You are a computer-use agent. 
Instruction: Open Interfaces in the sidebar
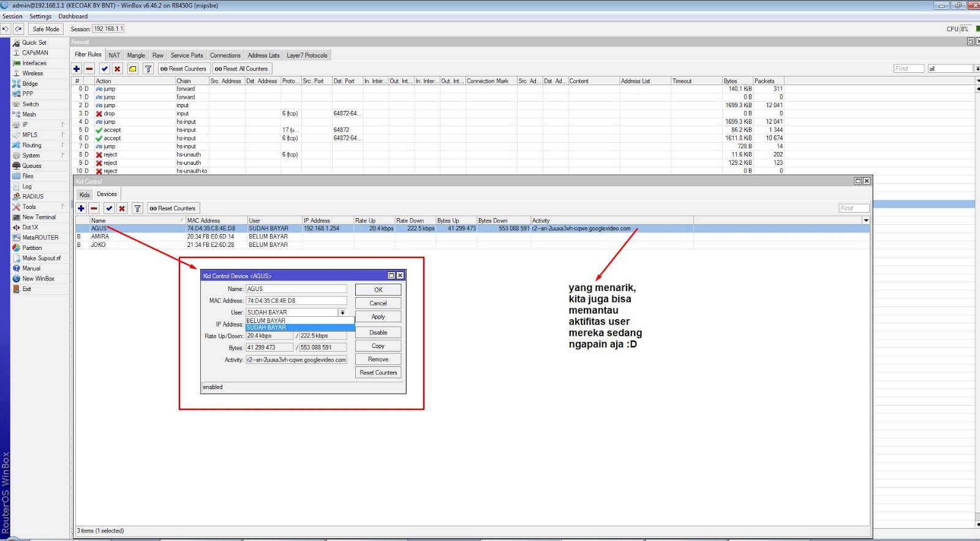tap(34, 63)
